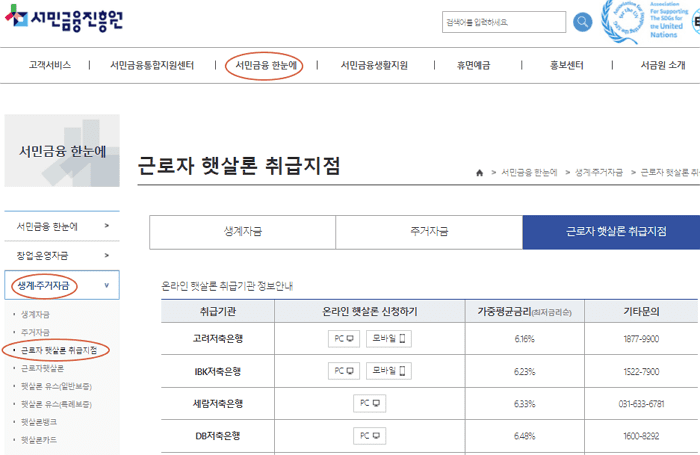Screen dimensions: 700x455
Task: Click phone number 1522-7900
Action: (641, 372)
